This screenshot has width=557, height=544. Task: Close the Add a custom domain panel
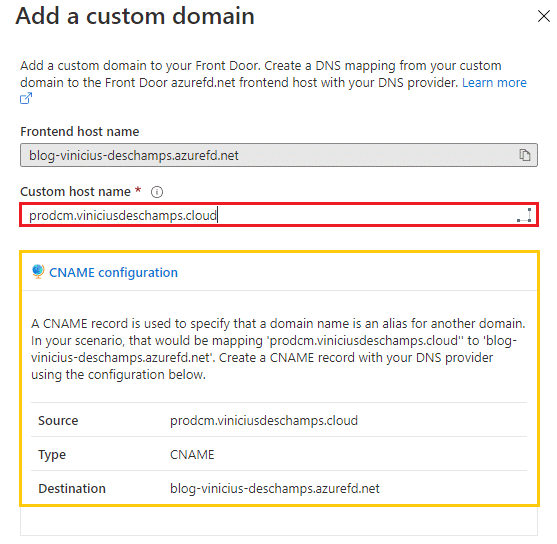pyautogui.click(x=544, y=16)
